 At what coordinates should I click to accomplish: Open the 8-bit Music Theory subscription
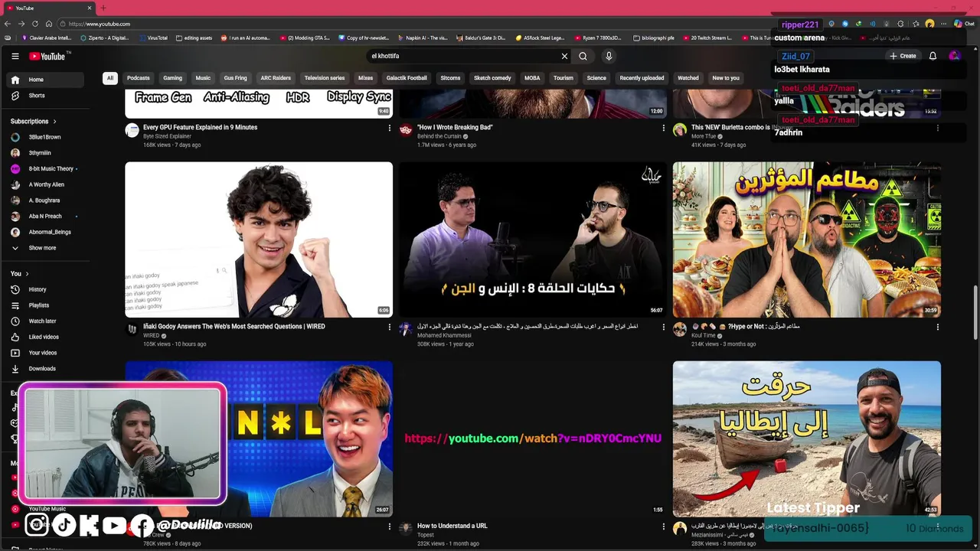click(45, 168)
